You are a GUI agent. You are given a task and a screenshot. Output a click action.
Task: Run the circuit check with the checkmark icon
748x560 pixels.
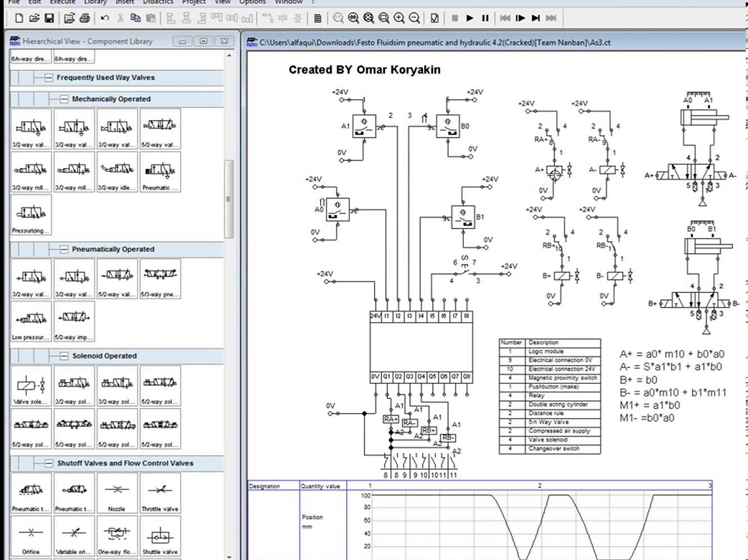[x=434, y=18]
